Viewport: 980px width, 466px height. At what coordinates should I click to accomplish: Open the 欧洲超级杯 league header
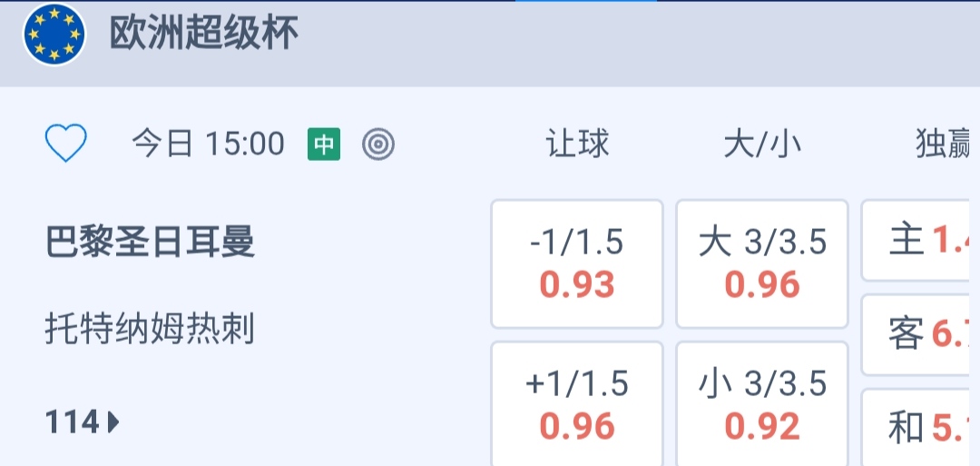coord(204,35)
